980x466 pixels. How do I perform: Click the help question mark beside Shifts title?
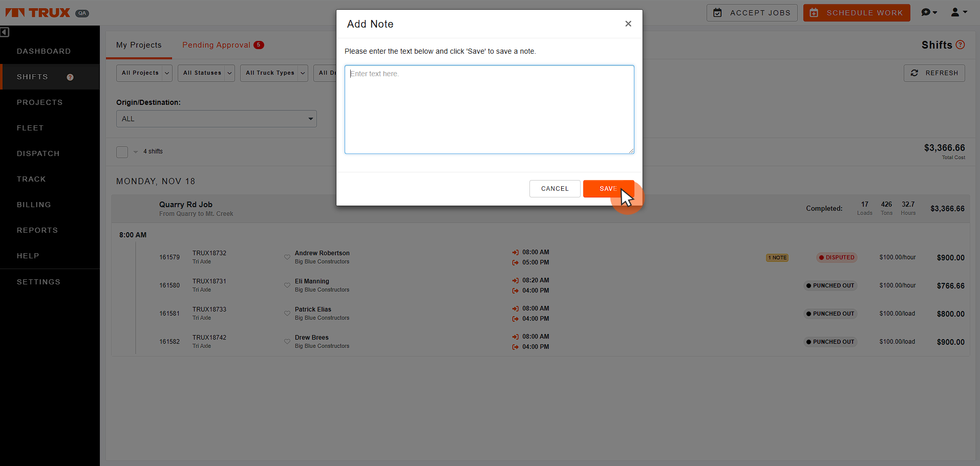pyautogui.click(x=961, y=45)
